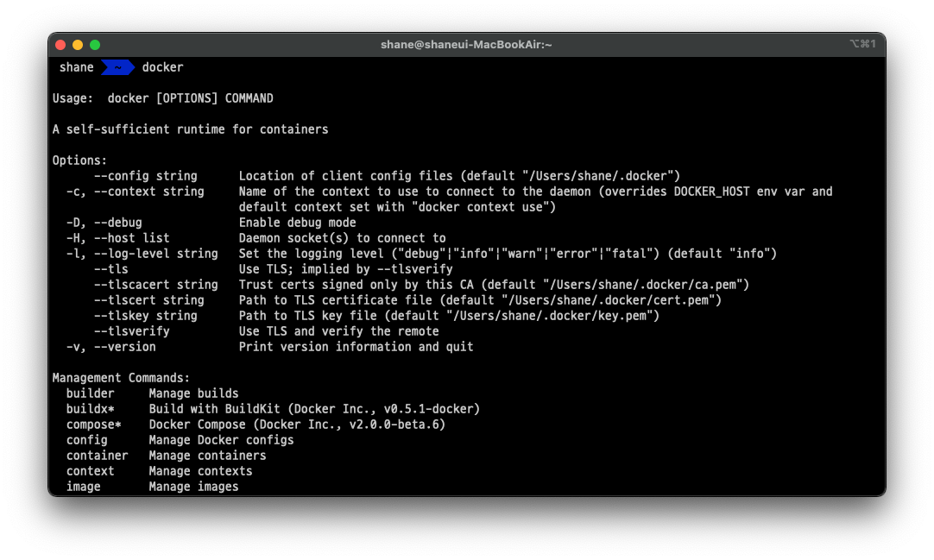
Task: Click the 'Usage: docker [OPTIONS] COMMAND' line
Action: tap(162, 98)
